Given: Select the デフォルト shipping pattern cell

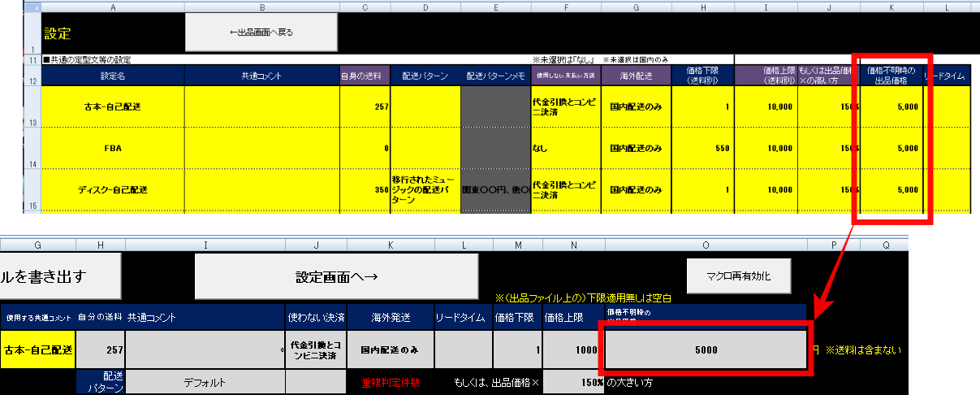Looking at the screenshot, I should (x=204, y=381).
